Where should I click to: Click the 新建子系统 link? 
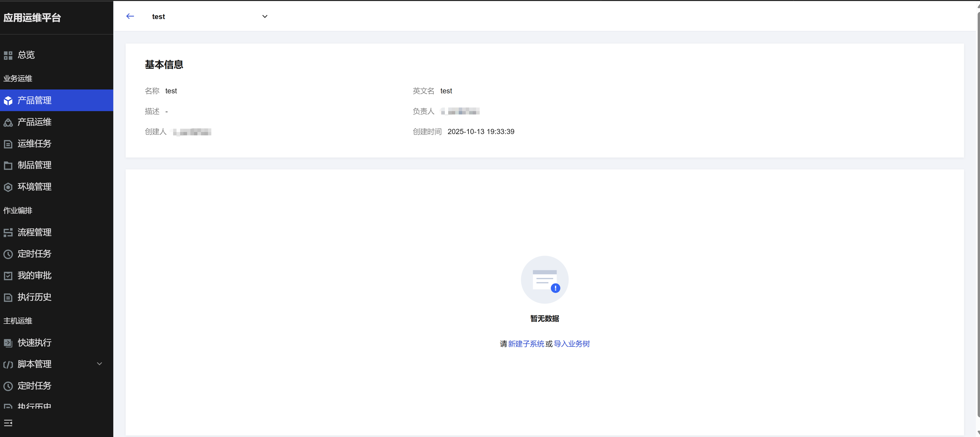[526, 344]
